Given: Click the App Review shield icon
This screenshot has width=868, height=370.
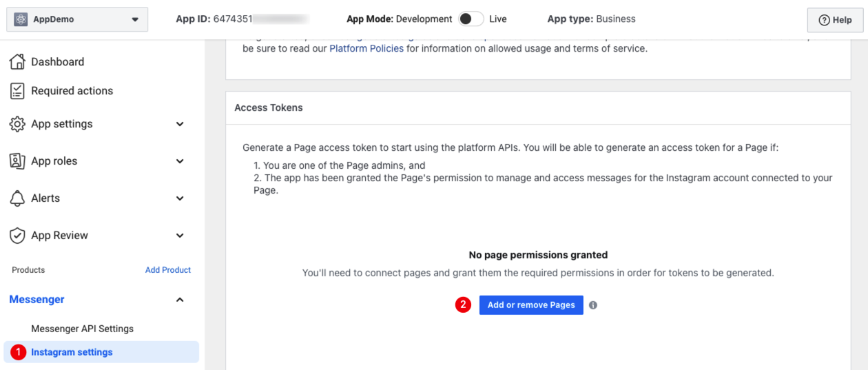Looking at the screenshot, I should pyautogui.click(x=17, y=236).
